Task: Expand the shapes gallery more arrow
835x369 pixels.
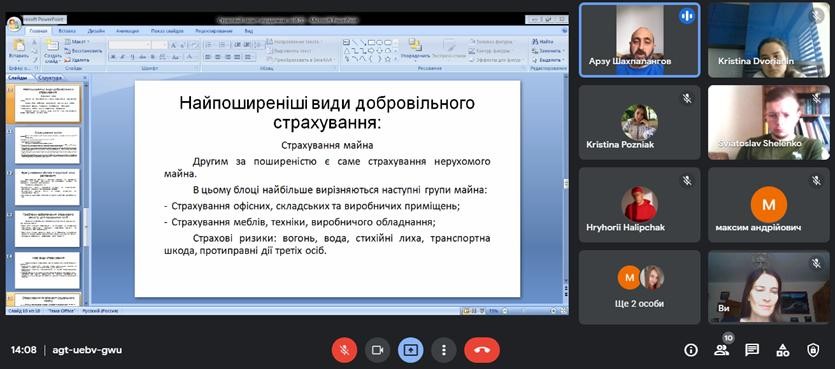Action: (396, 59)
